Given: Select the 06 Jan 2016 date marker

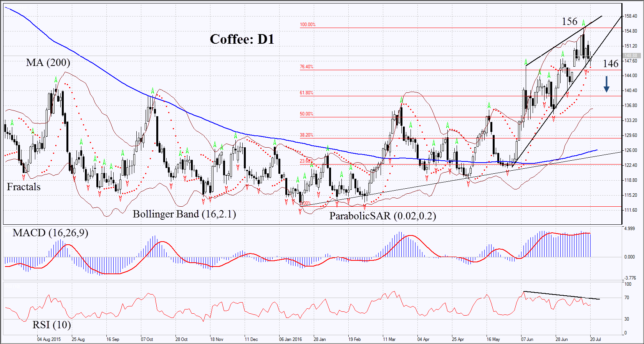Looking at the screenshot, I should pyautogui.click(x=290, y=339).
